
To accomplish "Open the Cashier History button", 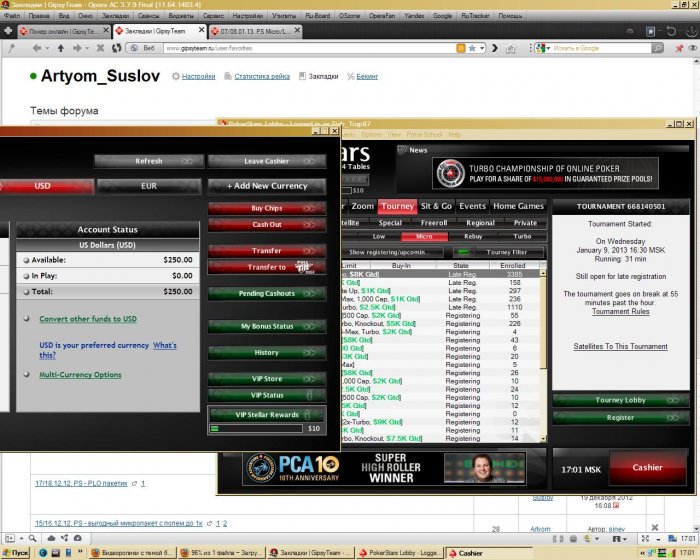I will [267, 353].
